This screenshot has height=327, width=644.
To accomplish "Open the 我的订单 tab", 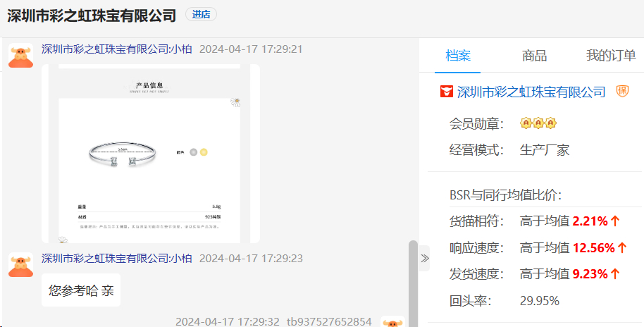I will click(x=611, y=56).
